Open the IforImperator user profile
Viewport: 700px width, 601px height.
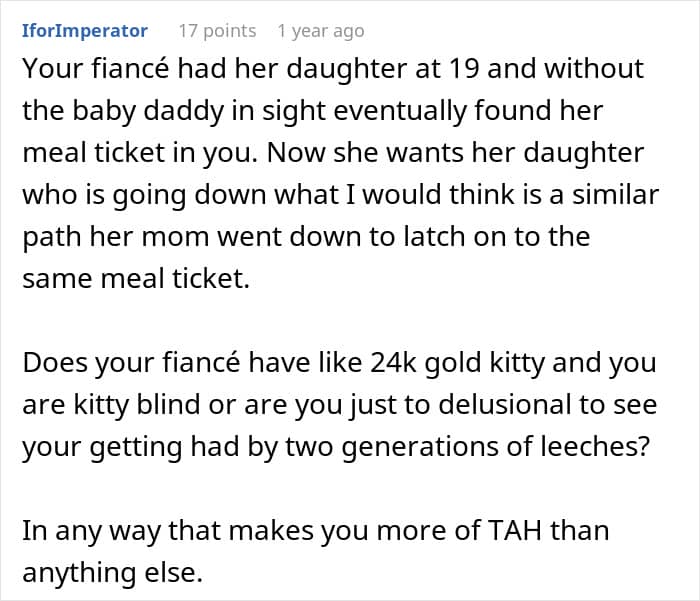click(x=85, y=31)
